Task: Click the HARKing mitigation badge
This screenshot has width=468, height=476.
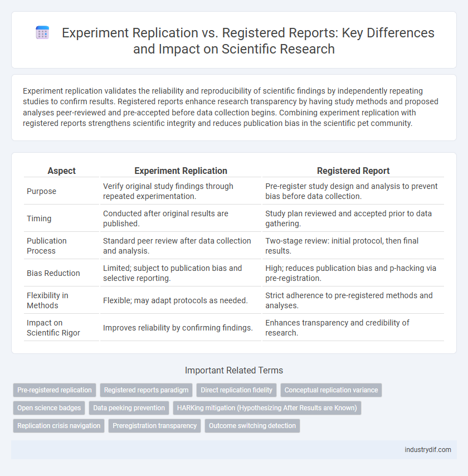Action: point(266,408)
